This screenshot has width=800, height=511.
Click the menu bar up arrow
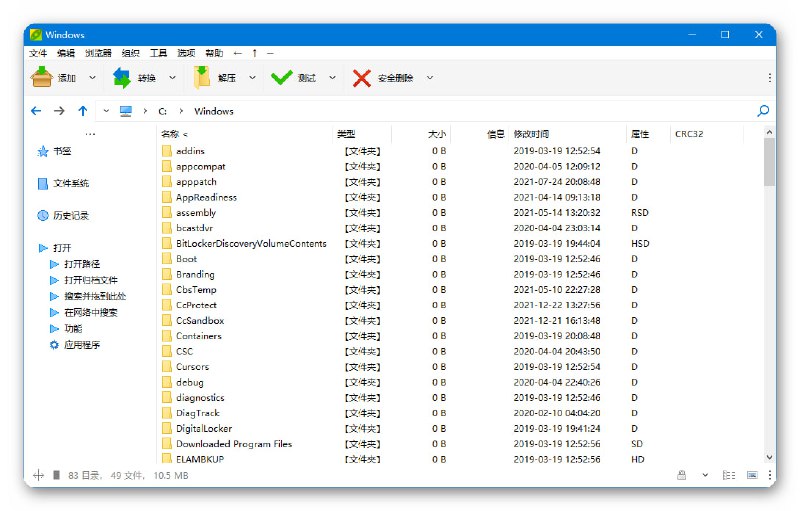[255, 53]
